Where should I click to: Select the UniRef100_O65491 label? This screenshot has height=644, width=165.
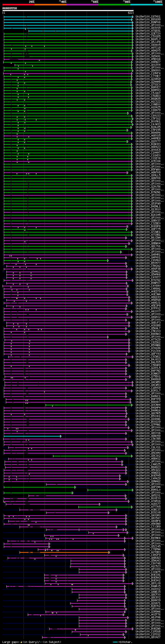click(x=148, y=56)
